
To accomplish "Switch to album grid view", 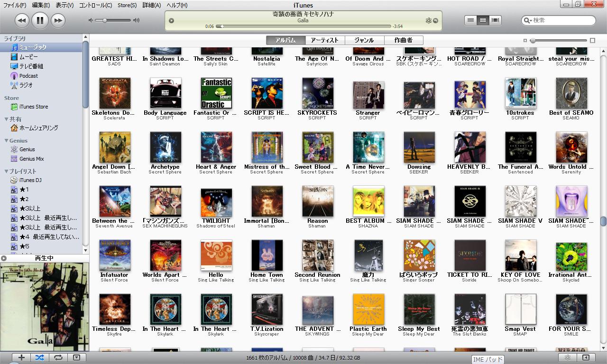I will coord(483,20).
